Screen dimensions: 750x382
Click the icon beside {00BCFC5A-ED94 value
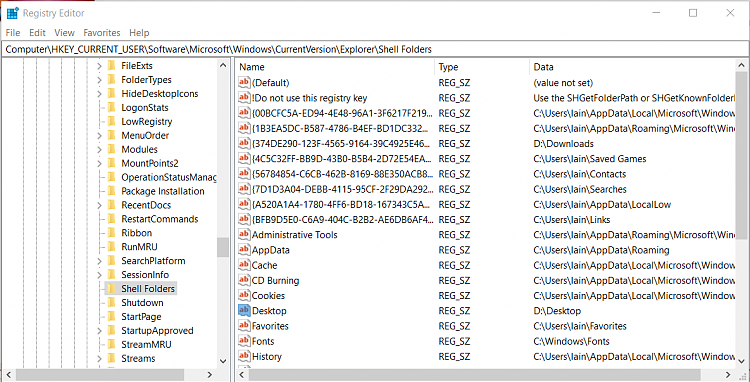point(244,113)
